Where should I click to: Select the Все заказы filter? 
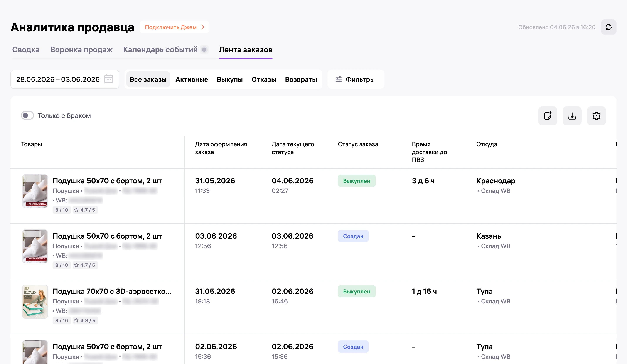click(148, 79)
